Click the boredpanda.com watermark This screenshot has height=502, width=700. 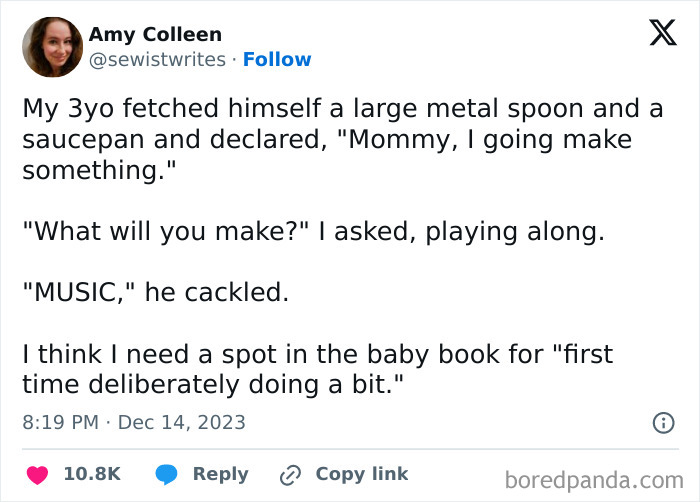[599, 479]
